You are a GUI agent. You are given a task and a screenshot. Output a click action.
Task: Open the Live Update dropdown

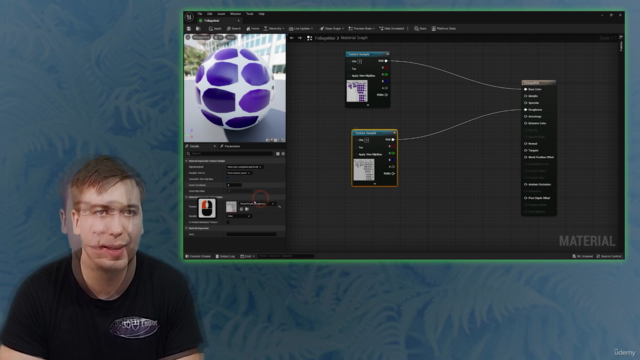coord(301,29)
